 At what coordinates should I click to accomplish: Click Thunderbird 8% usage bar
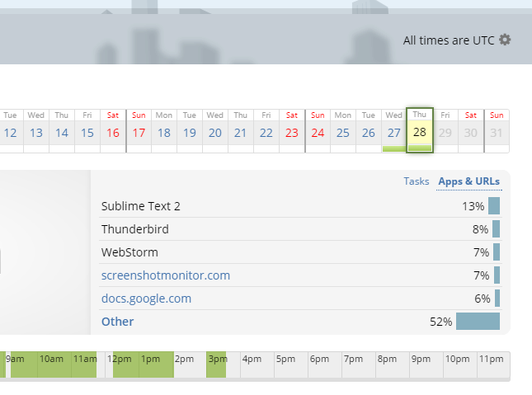coord(496,229)
